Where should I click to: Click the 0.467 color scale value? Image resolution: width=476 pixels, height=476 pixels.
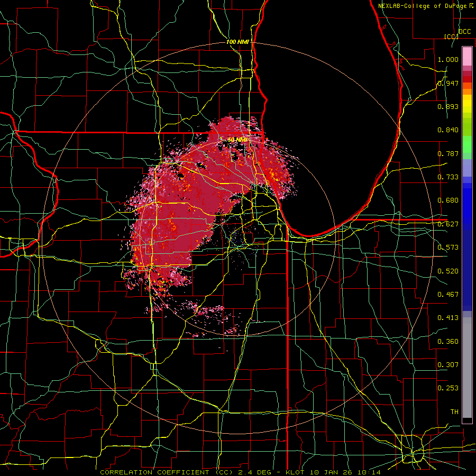pos(448,295)
